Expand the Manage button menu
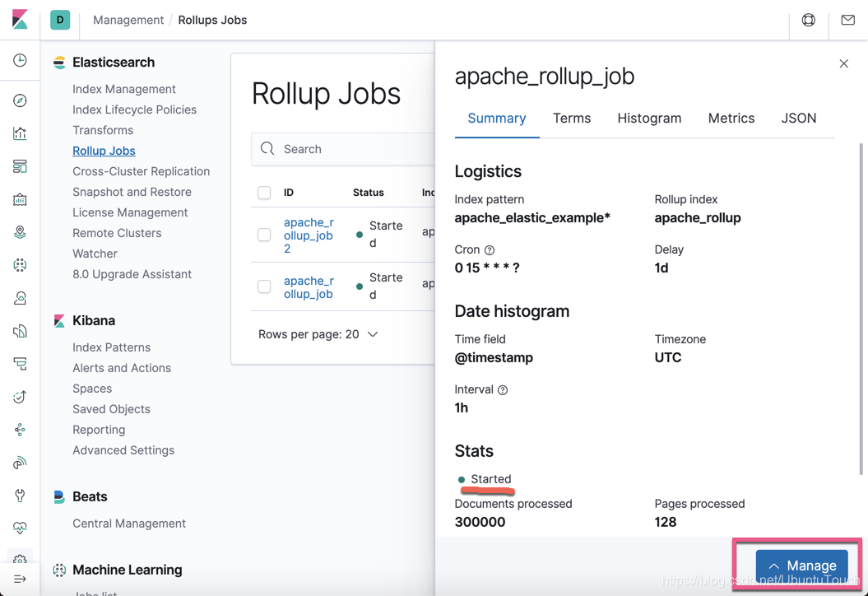Viewport: 868px width, 596px height. tap(801, 566)
